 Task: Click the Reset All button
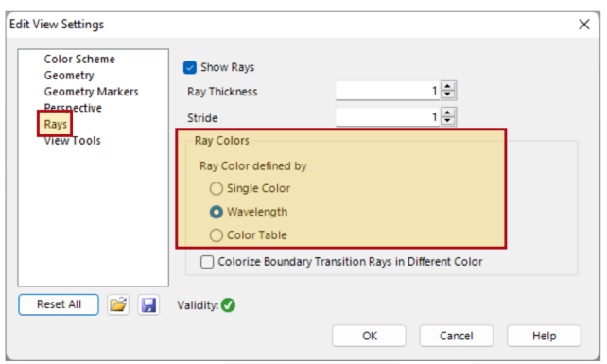(59, 304)
